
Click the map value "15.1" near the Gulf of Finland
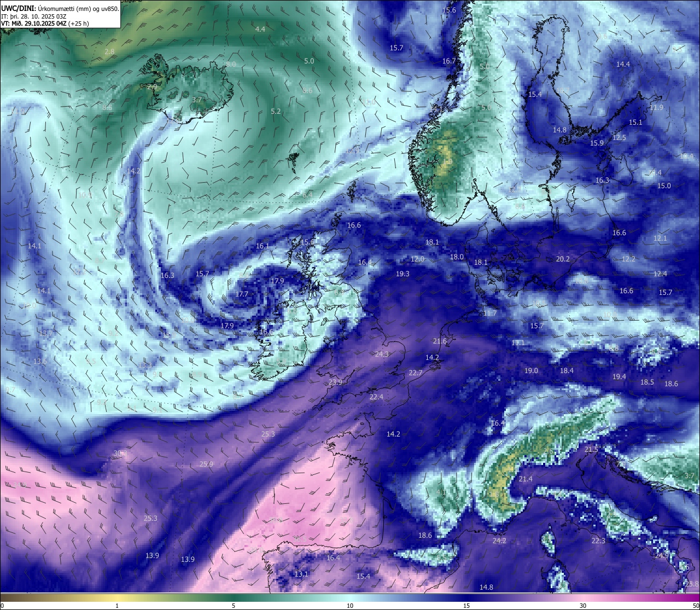click(x=635, y=122)
